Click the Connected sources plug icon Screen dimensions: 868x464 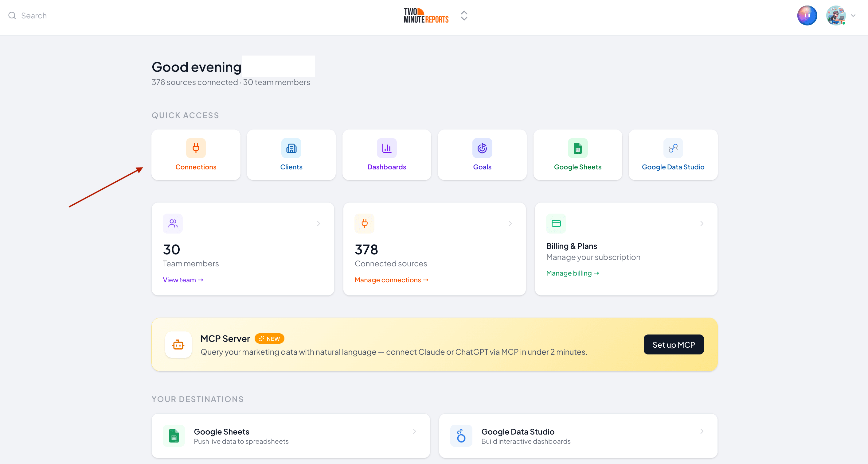(365, 224)
